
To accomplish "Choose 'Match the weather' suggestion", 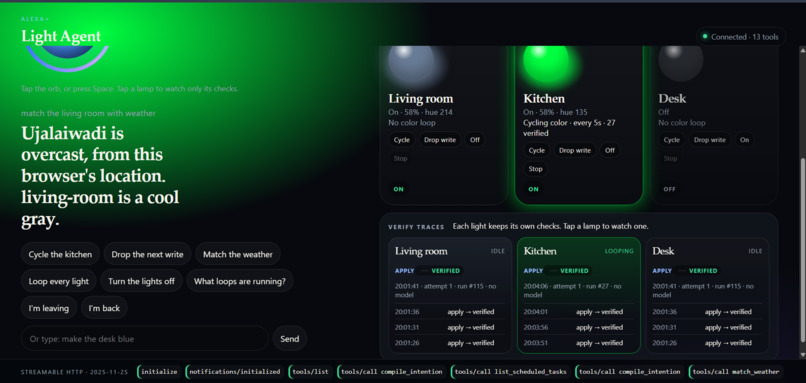I will click(237, 254).
